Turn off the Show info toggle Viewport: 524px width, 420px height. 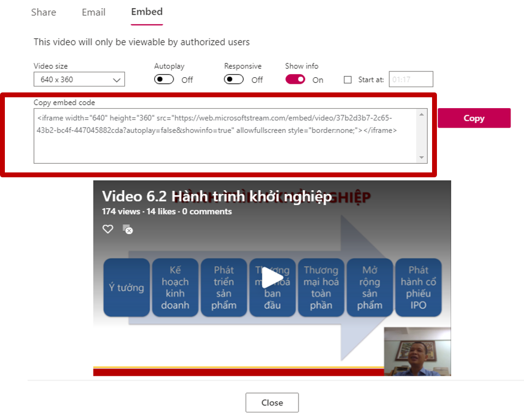click(x=295, y=79)
